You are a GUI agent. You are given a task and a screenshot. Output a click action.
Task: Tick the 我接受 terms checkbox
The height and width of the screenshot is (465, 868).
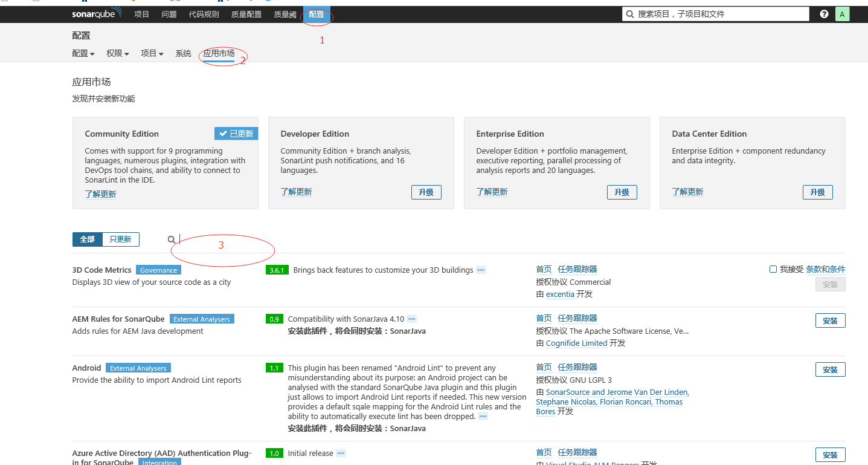pyautogui.click(x=773, y=269)
